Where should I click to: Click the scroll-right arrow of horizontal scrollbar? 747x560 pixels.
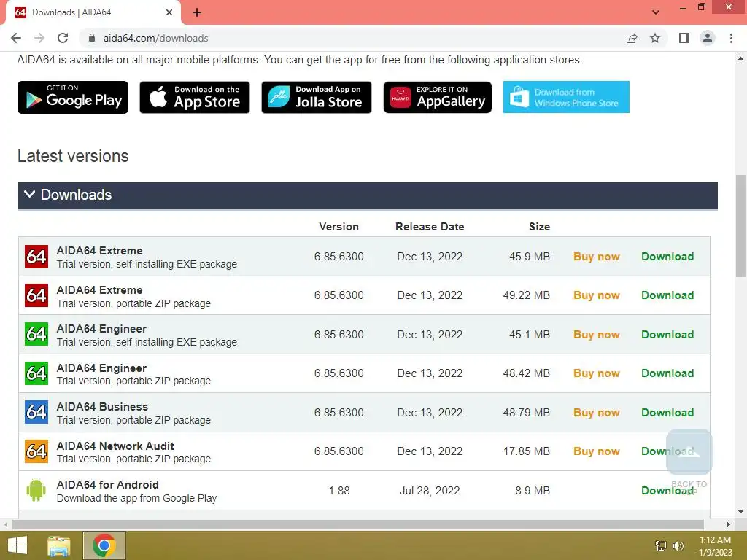tap(729, 524)
